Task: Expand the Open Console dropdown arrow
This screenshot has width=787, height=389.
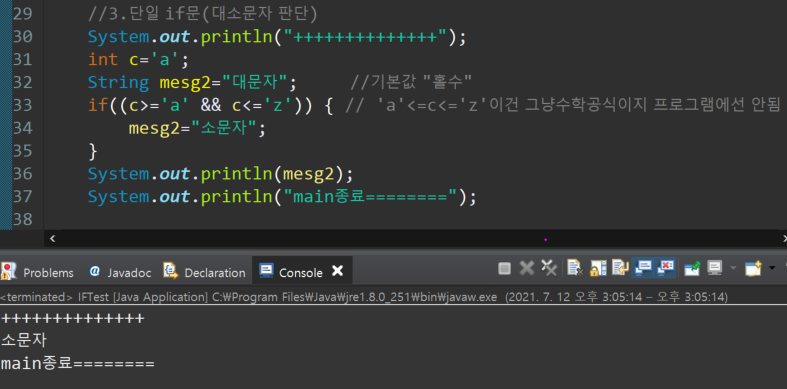Action: (x=772, y=269)
